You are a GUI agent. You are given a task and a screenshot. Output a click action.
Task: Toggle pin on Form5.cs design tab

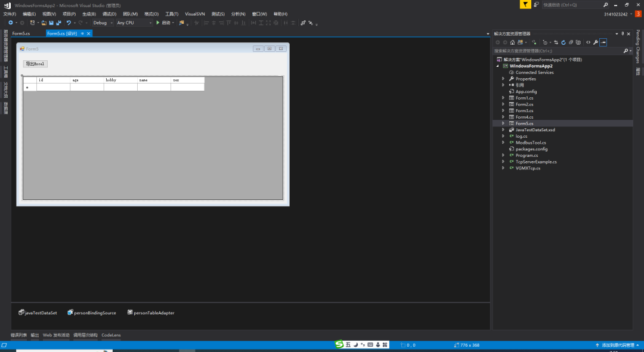[82, 33]
